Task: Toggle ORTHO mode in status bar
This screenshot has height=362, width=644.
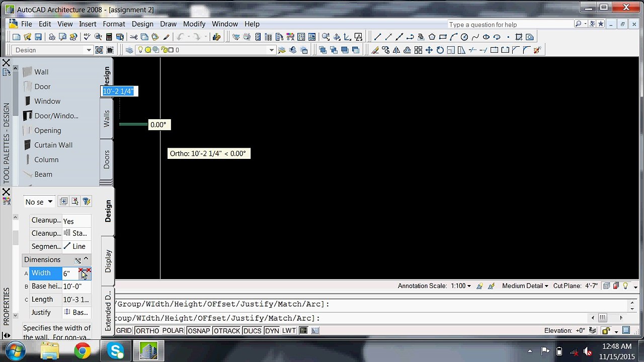Action: (x=147, y=330)
